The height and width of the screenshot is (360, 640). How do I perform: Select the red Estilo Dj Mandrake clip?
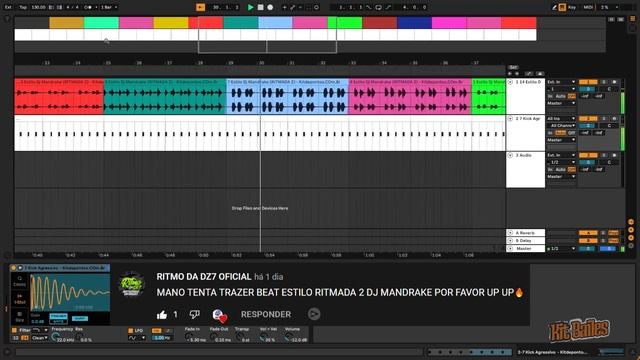(x=59, y=96)
